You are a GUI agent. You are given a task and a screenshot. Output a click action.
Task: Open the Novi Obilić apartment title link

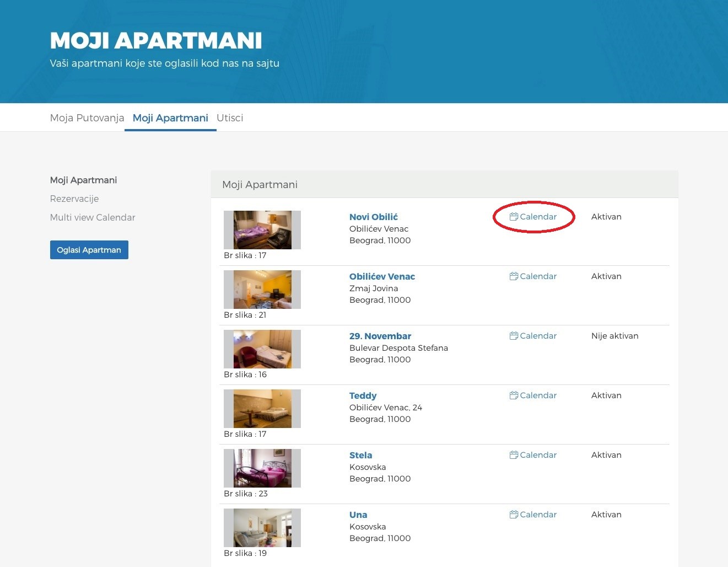point(373,217)
